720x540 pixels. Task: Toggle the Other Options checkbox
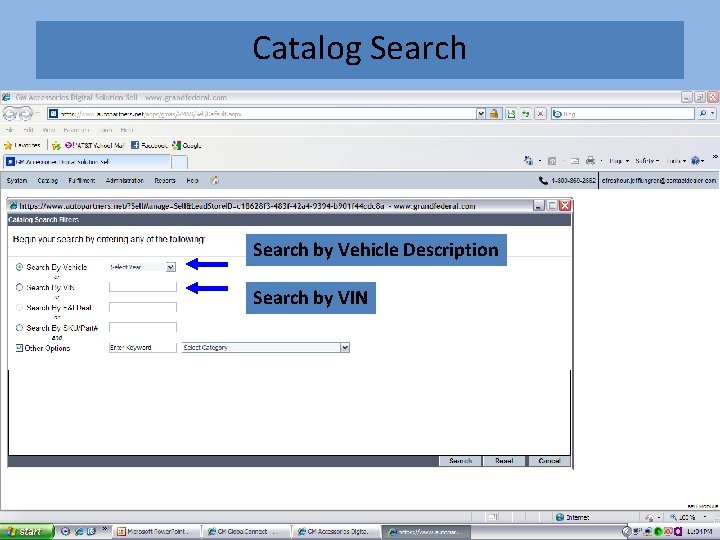pyautogui.click(x=19, y=348)
